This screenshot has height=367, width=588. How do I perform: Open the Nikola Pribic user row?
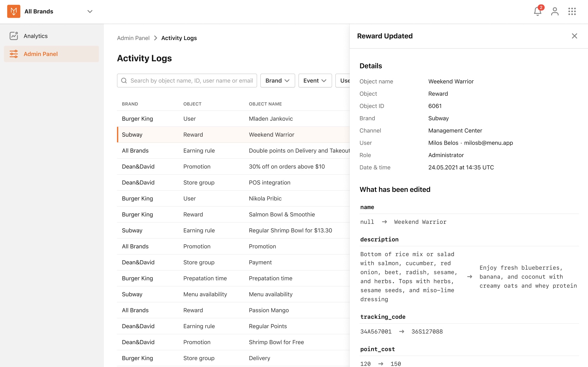233,199
